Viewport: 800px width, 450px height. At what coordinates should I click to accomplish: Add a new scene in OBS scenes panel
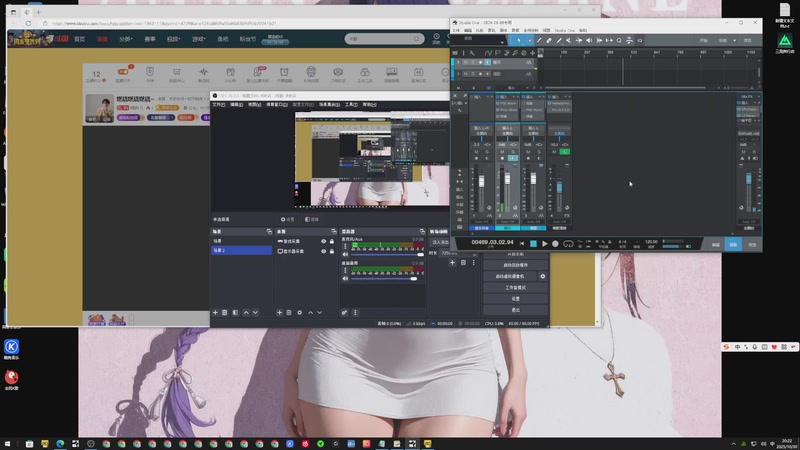(x=215, y=313)
